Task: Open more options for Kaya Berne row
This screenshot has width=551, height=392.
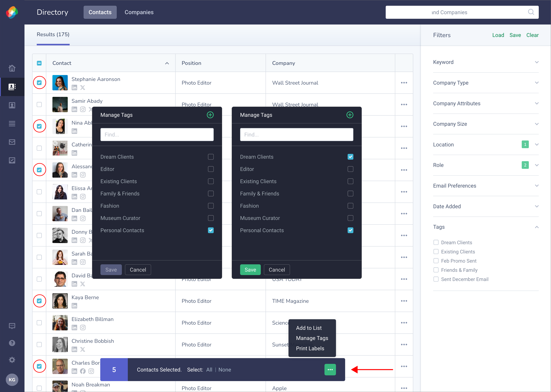Action: click(x=404, y=301)
